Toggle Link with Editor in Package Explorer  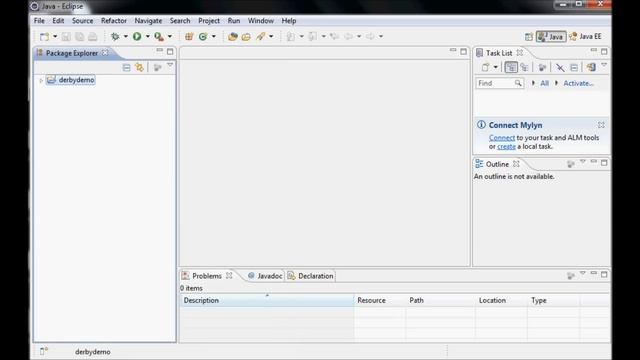pyautogui.click(x=140, y=67)
